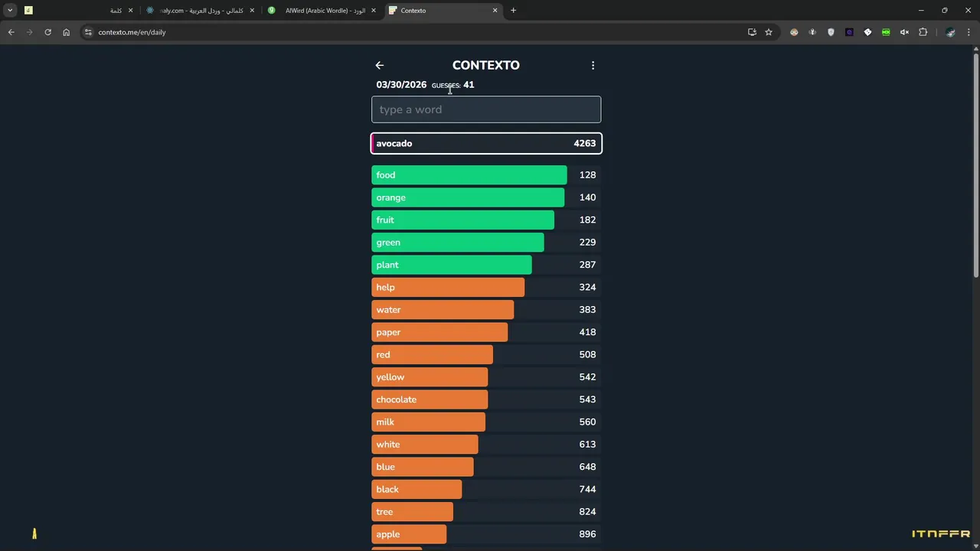The height and width of the screenshot is (551, 980).
Task: Click the address bar URL
Action: 132,32
